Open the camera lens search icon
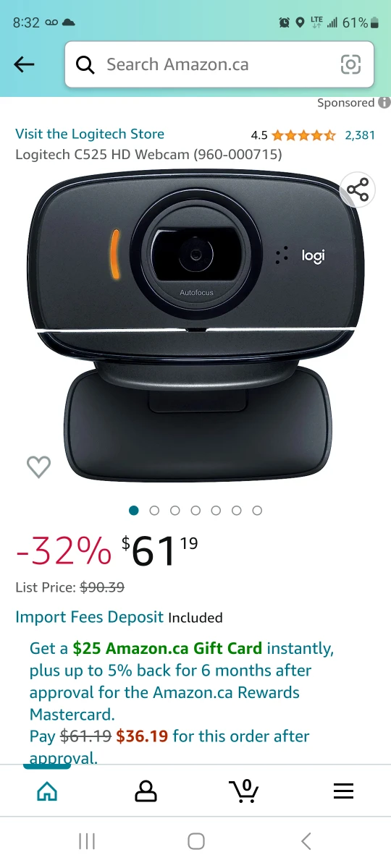This screenshot has height=868, width=391. click(x=350, y=64)
